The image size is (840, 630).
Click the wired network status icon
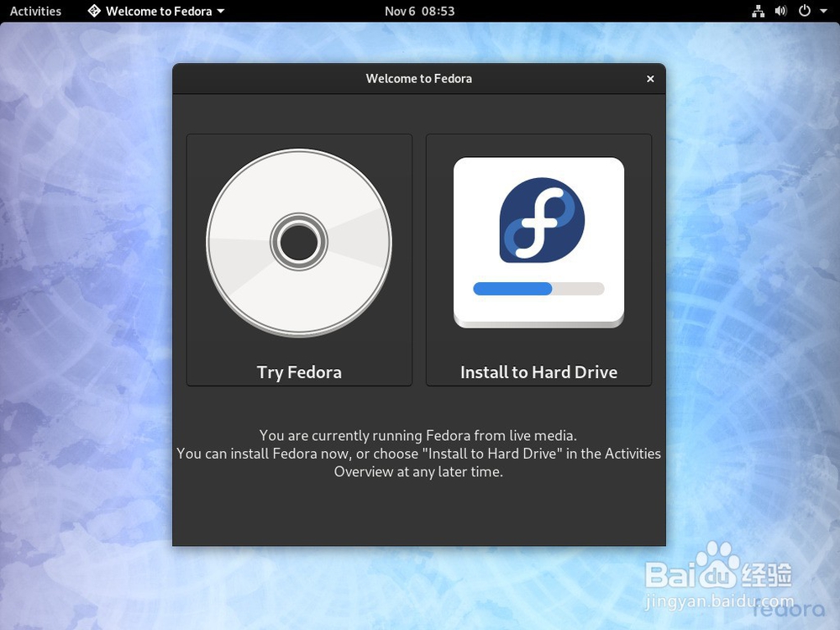[x=758, y=11]
